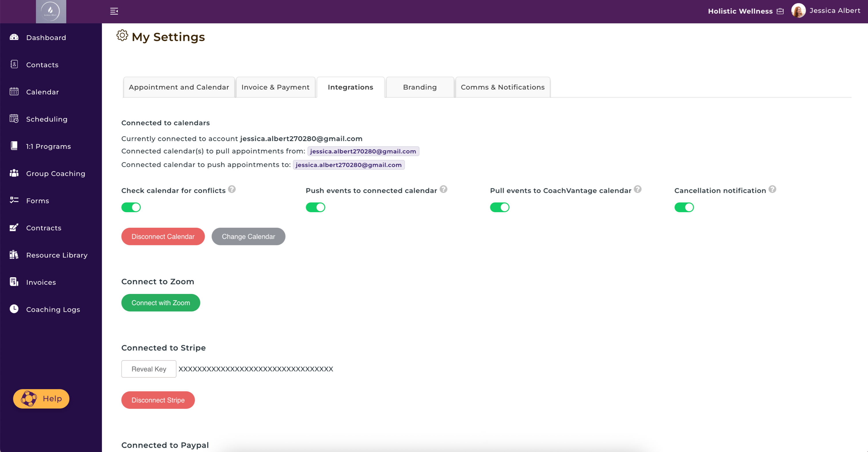868x452 pixels.
Task: Open the Branding tab
Action: (x=420, y=87)
